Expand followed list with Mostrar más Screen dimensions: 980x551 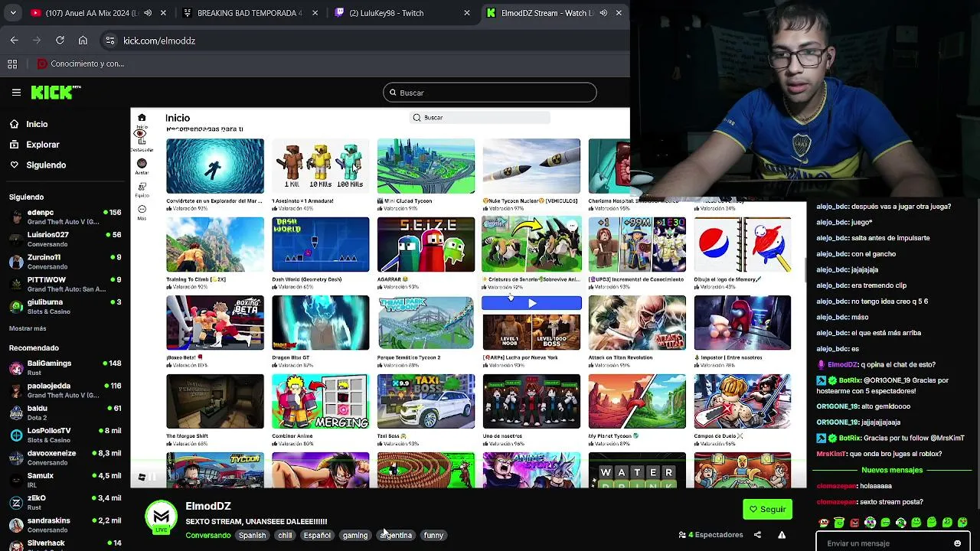point(28,328)
